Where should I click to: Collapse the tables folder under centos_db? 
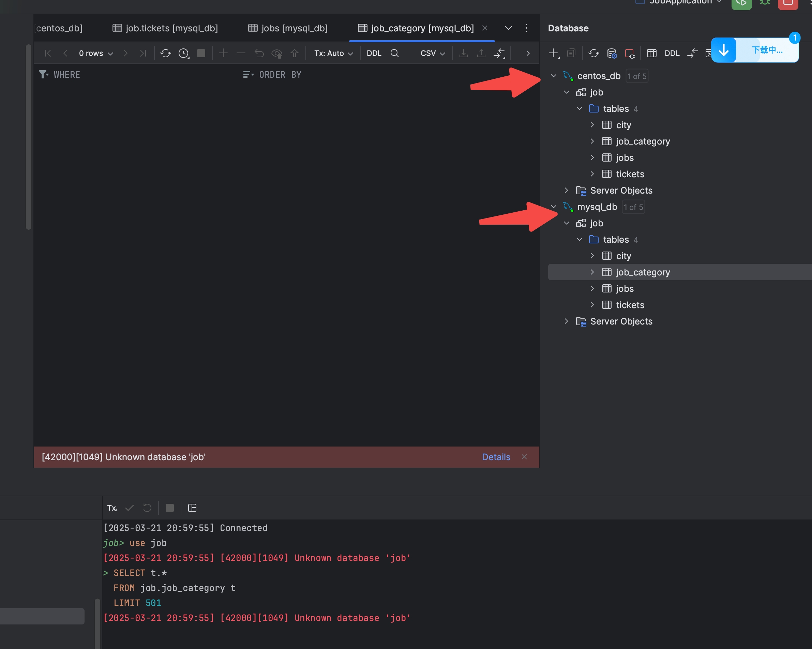(580, 108)
